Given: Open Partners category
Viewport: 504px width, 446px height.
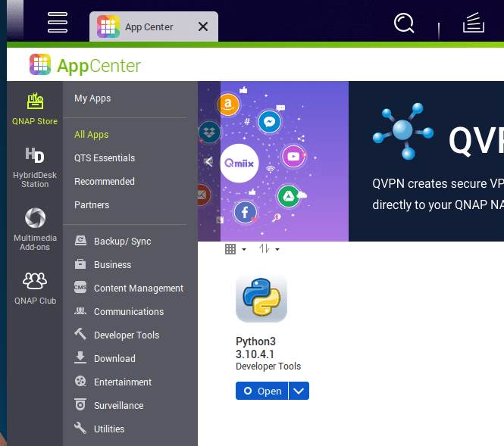Looking at the screenshot, I should (92, 205).
